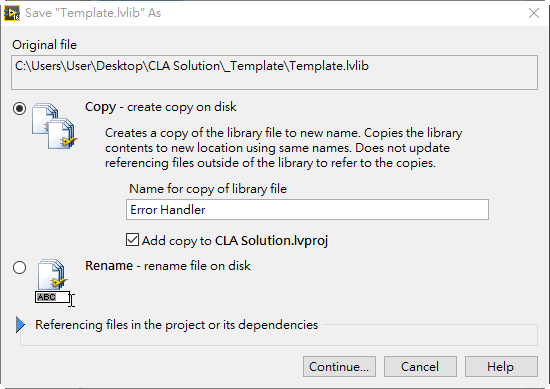Click the LabVIEW icon in the title bar
The image size is (550, 389).
[12, 13]
